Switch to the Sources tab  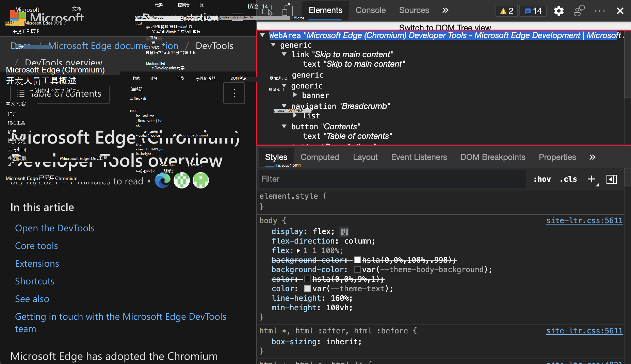(414, 10)
